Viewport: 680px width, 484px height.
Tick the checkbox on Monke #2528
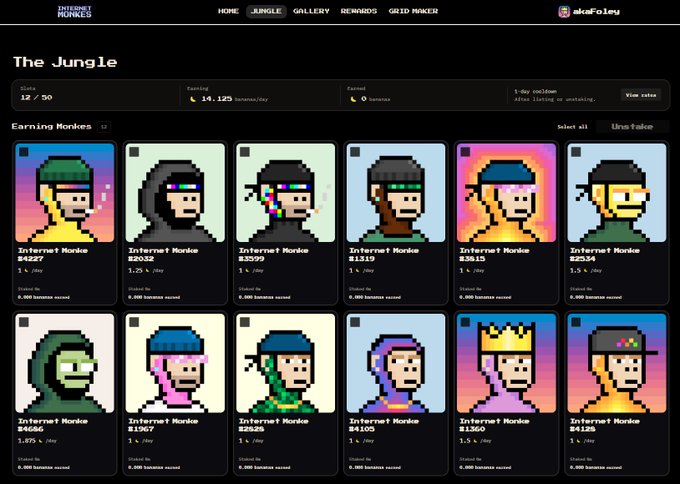(x=245, y=322)
